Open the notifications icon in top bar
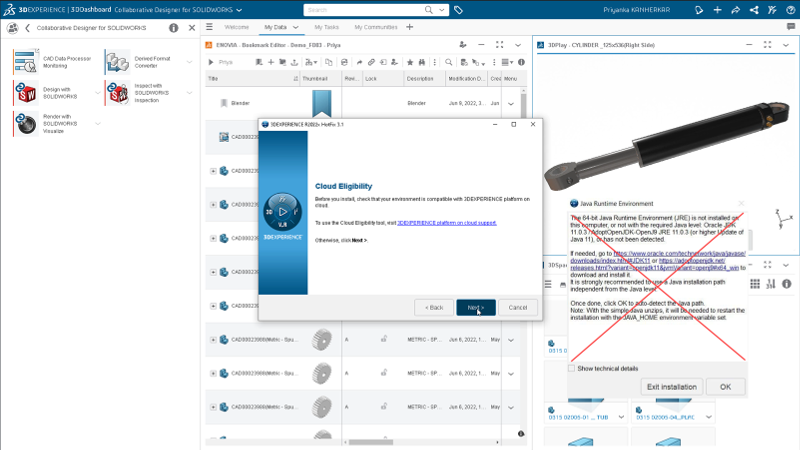This screenshot has height=450, width=800. point(699,10)
